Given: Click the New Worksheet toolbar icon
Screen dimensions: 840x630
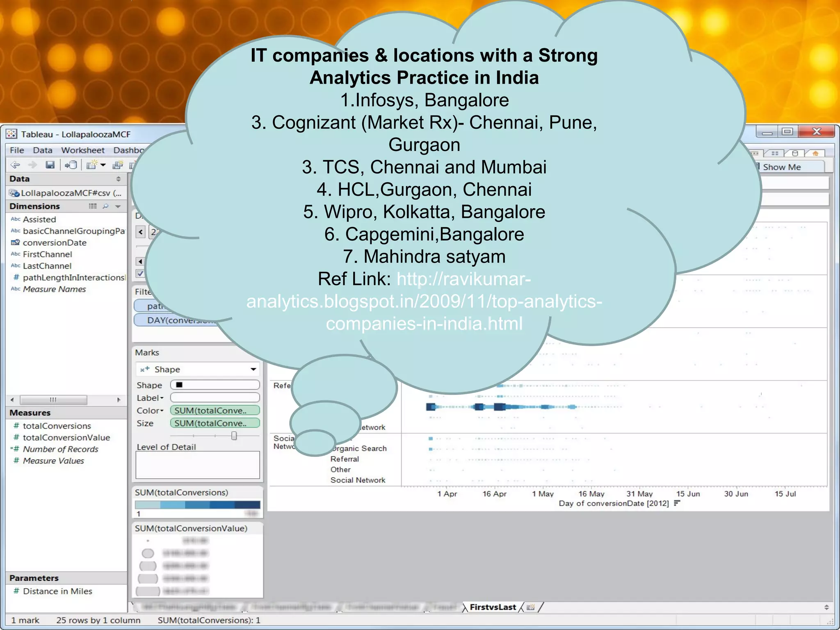Looking at the screenshot, I should [x=92, y=165].
